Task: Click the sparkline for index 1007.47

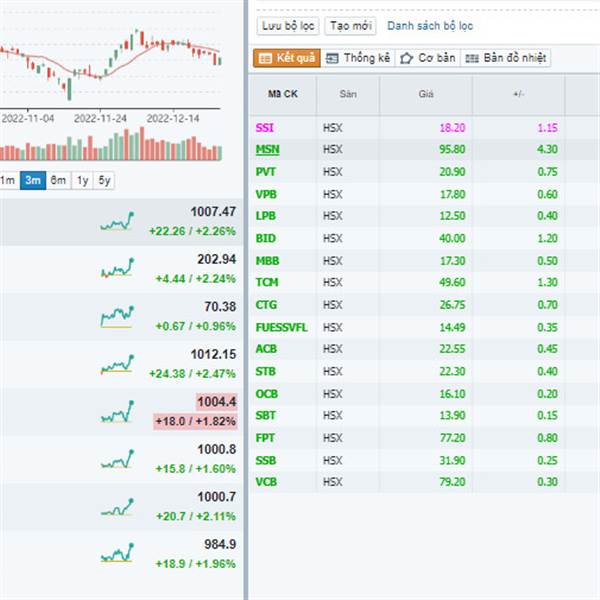Action: pyautogui.click(x=117, y=222)
